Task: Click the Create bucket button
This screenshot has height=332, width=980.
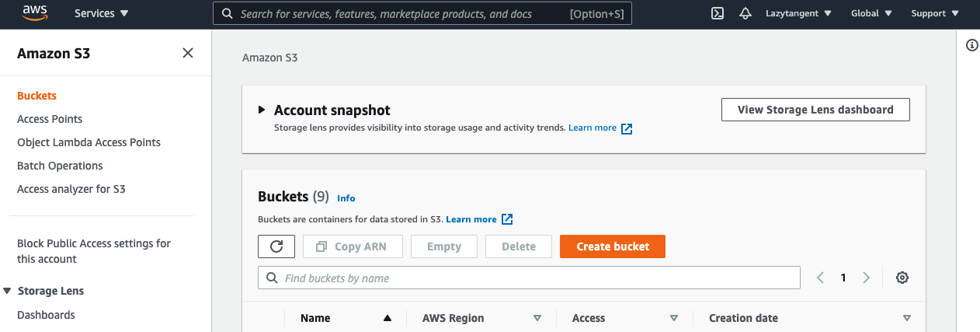Action: pos(613,246)
